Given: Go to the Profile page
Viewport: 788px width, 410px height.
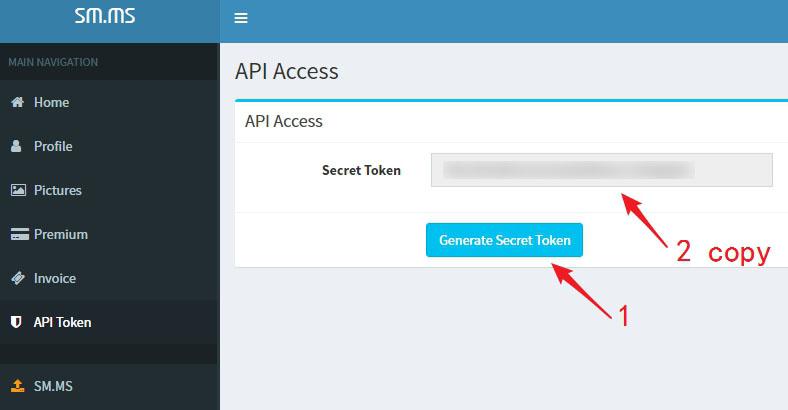Looking at the screenshot, I should coord(110,146).
